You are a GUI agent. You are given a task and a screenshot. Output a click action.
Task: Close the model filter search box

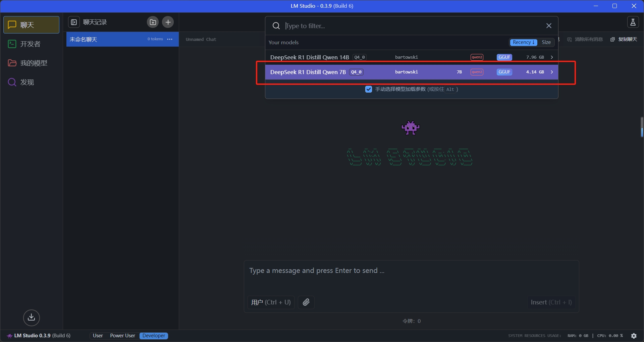tap(549, 26)
